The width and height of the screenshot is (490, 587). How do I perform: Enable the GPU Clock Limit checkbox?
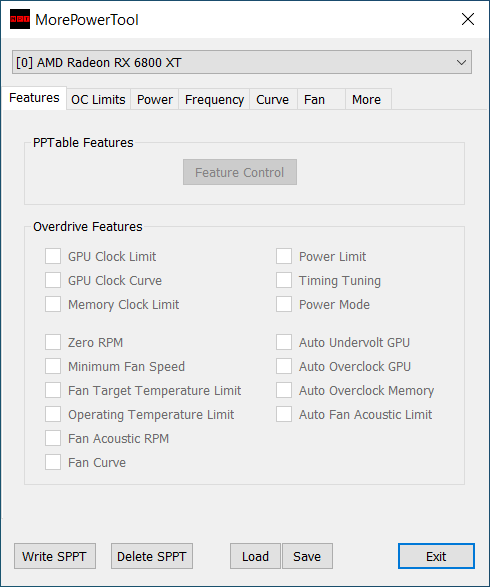coord(53,256)
